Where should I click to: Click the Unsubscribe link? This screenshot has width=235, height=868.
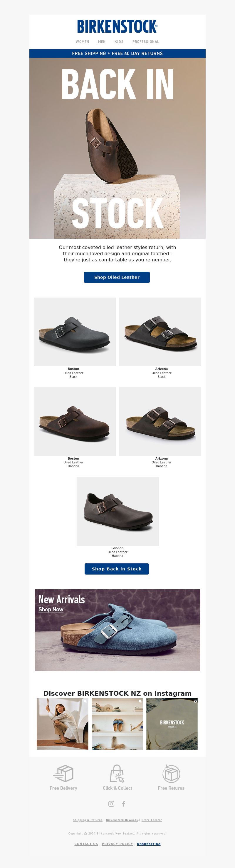coord(148,844)
